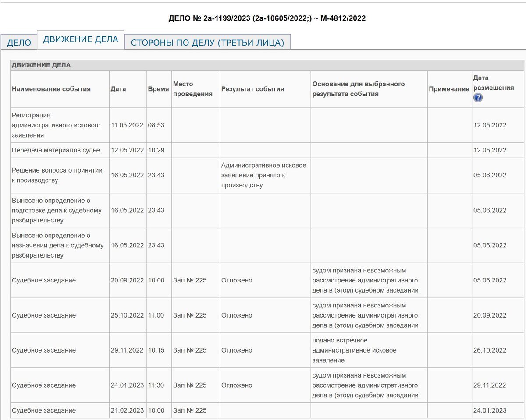
Task: Click date 21.02.2023 in the last row
Action: pyautogui.click(x=127, y=410)
